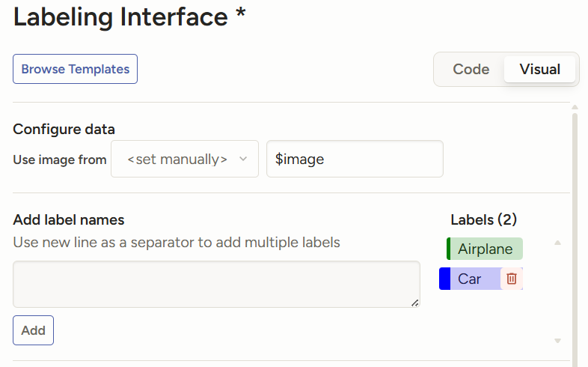
Task: Delete the Car label with trash icon
Action: pos(512,279)
